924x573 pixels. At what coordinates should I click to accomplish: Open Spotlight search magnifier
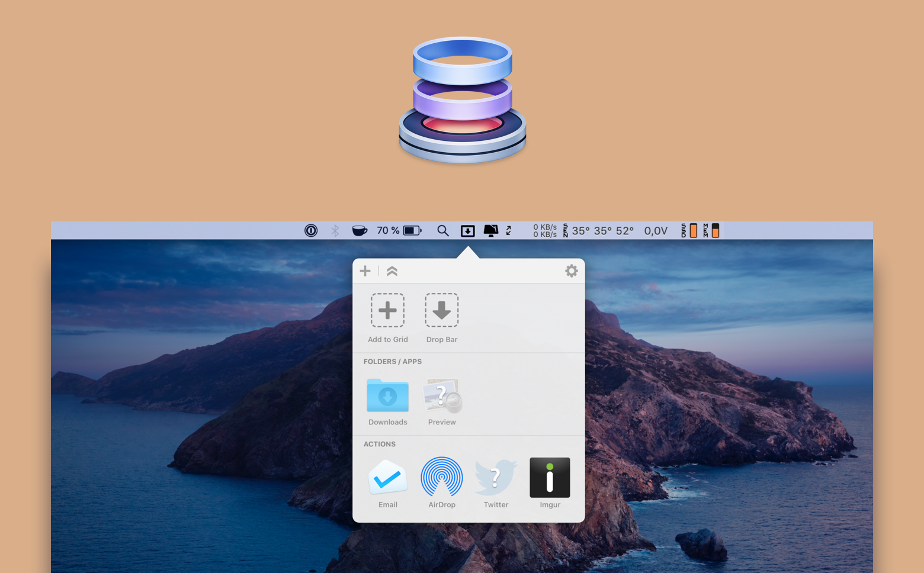443,231
